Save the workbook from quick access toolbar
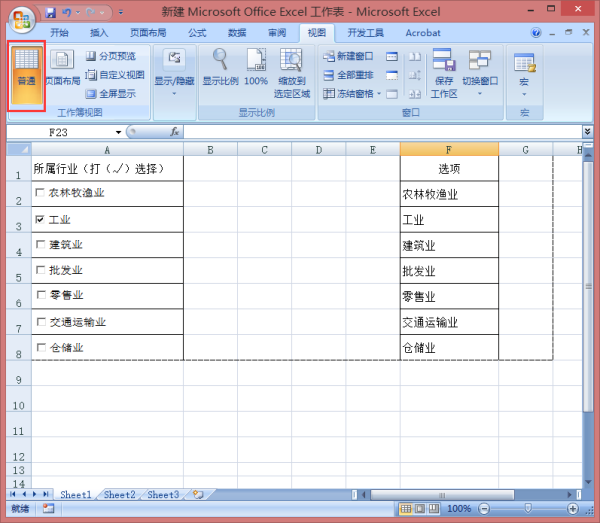 tap(50, 13)
